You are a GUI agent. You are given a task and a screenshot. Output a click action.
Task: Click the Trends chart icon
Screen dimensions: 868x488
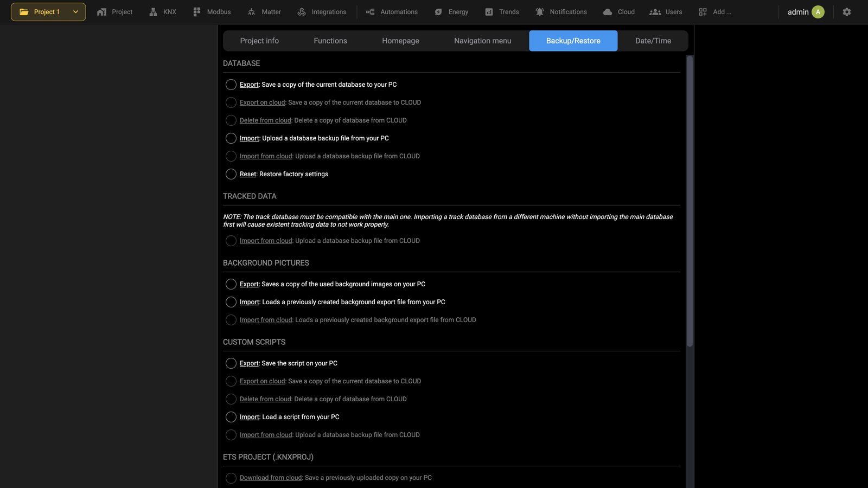489,12
